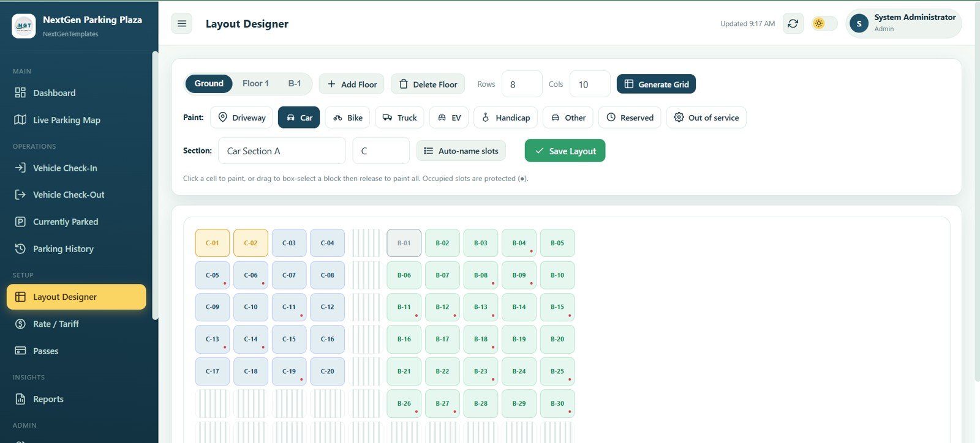Select parking slot C-04
The width and height of the screenshot is (980, 443).
point(327,243)
